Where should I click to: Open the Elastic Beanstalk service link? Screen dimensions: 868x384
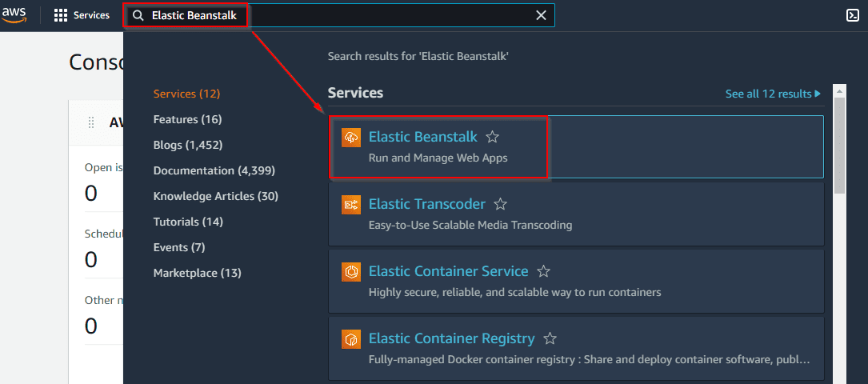422,138
